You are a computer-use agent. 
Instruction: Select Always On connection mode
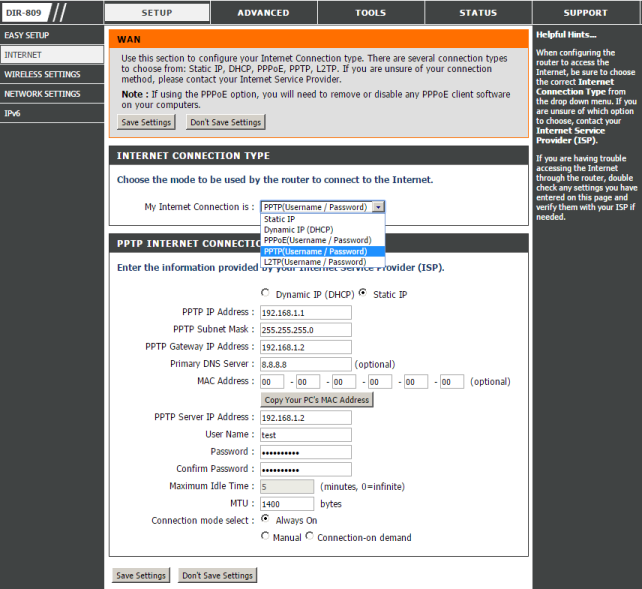[265, 519]
